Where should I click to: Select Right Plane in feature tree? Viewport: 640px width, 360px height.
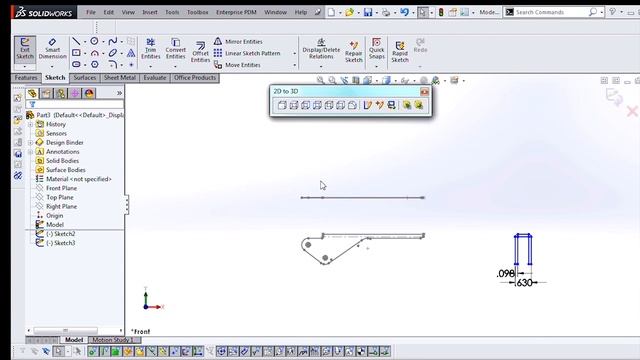point(61,207)
